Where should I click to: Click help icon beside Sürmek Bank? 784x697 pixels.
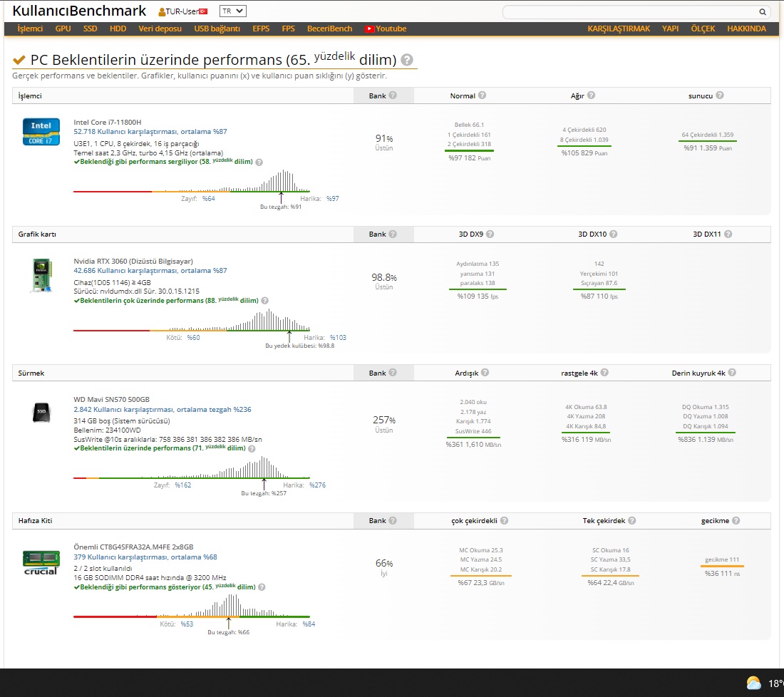[393, 373]
